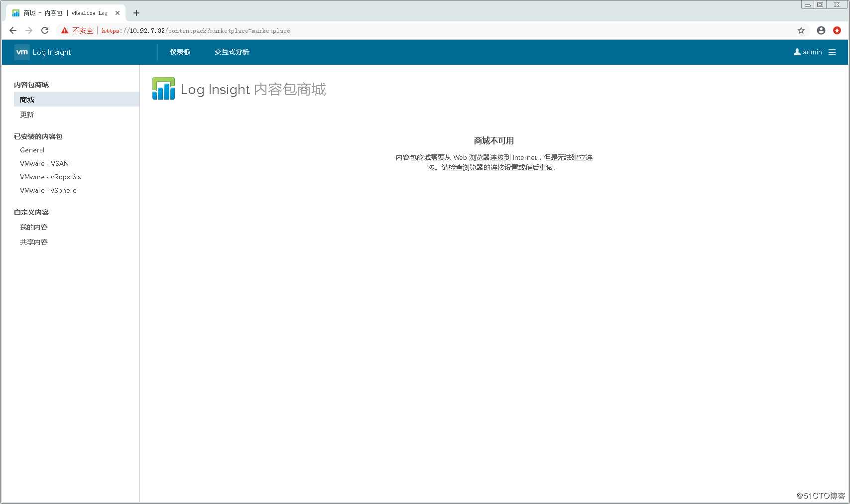
Task: Open the 交互式分析 tab
Action: click(x=232, y=52)
